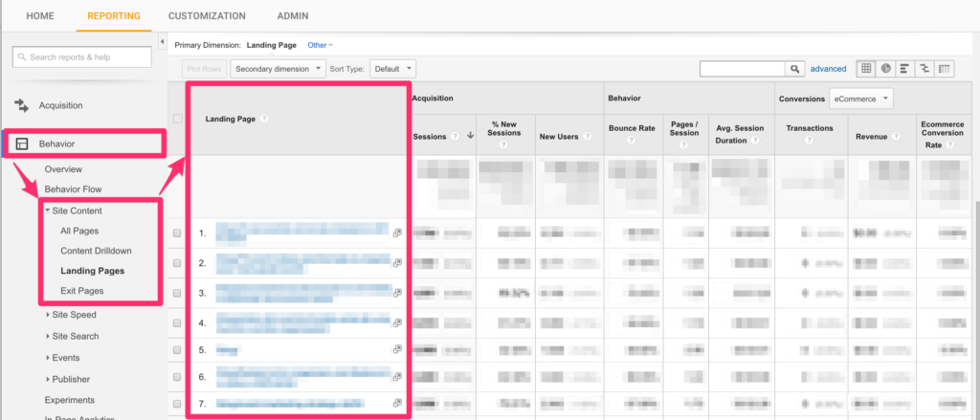This screenshot has height=420, width=980.
Task: Open row 1 landing page in new window
Action: 397,232
